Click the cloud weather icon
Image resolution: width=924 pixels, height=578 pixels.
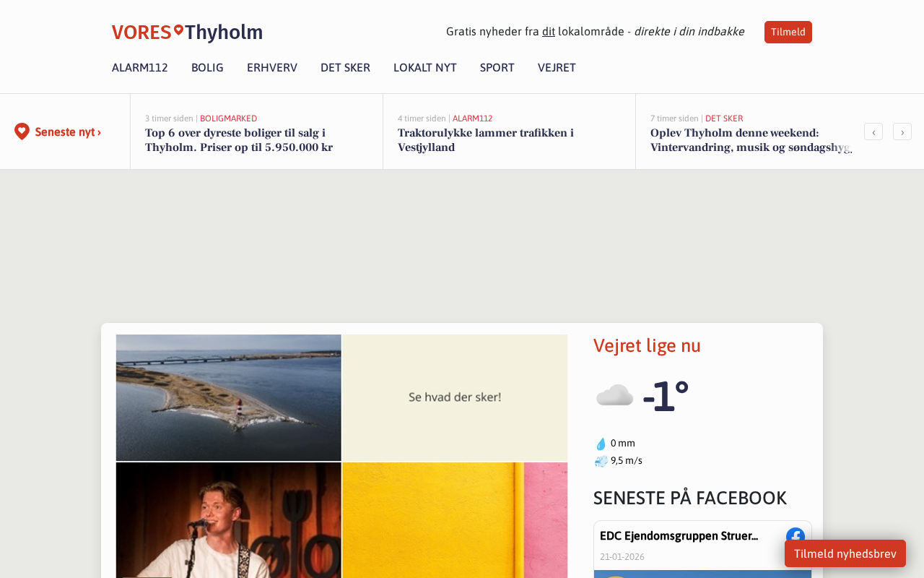tap(614, 395)
